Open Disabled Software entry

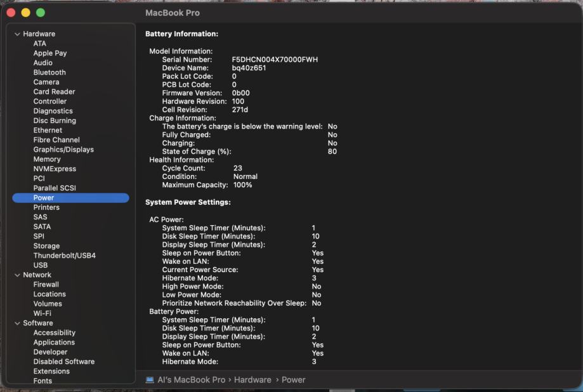[x=64, y=362]
